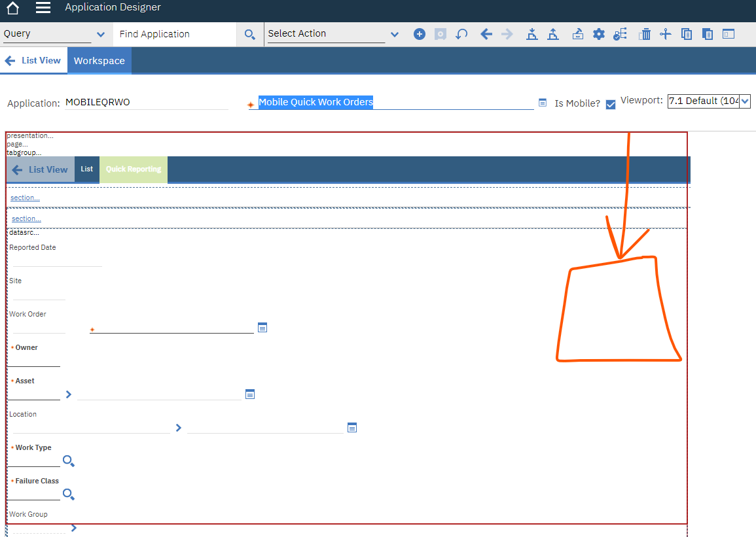756x537 pixels.
Task: Click the Failure Class lookup magnifier
Action: tap(69, 494)
